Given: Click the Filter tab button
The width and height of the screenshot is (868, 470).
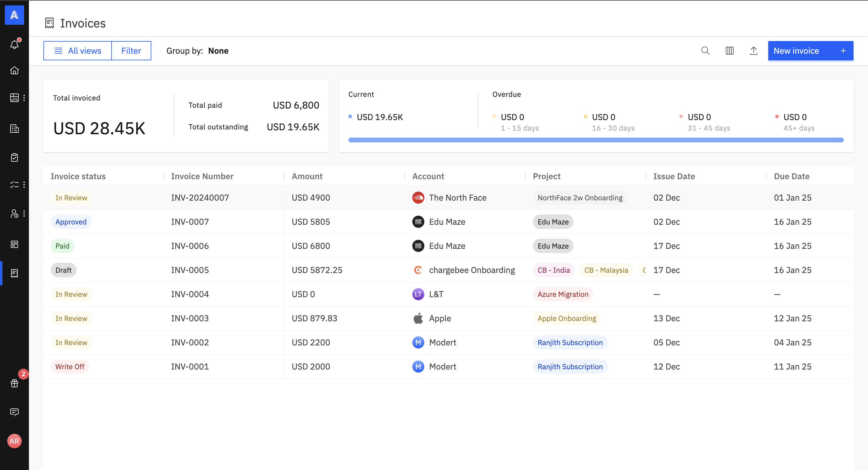Looking at the screenshot, I should pyautogui.click(x=131, y=51).
